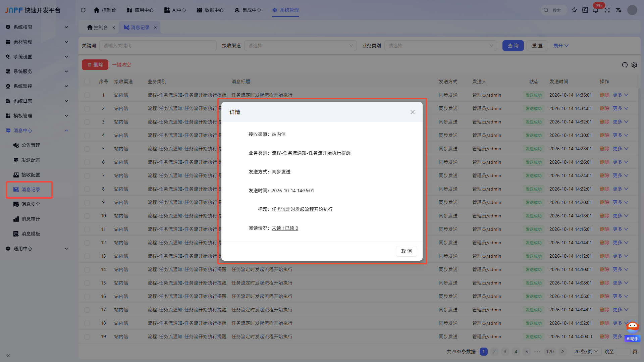Go to page 2 in pagination
The height and width of the screenshot is (362, 644).
click(x=494, y=352)
